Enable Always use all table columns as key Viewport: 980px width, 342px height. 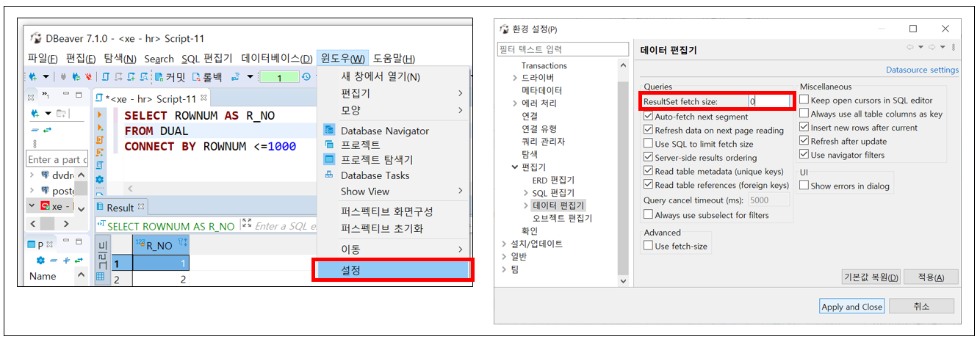[x=804, y=114]
